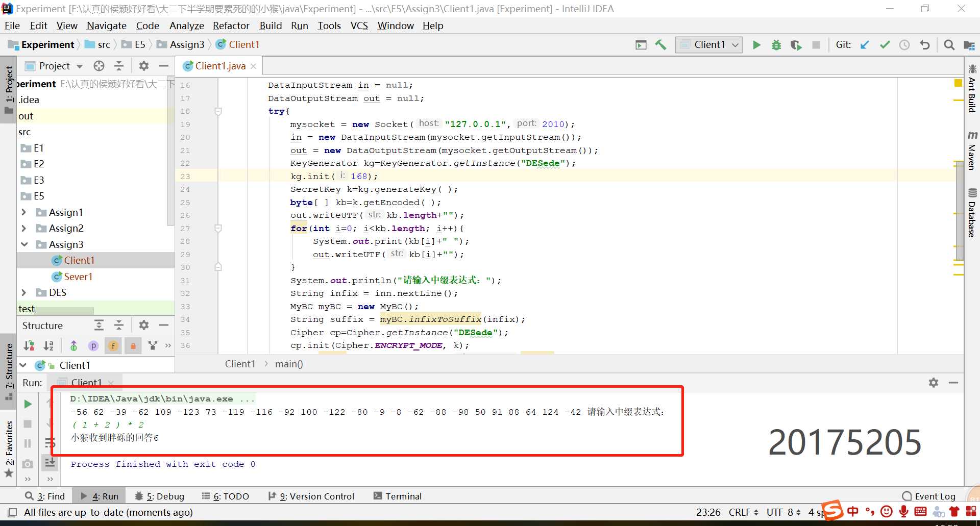
Task: Open the Database side panel
Action: (972, 213)
